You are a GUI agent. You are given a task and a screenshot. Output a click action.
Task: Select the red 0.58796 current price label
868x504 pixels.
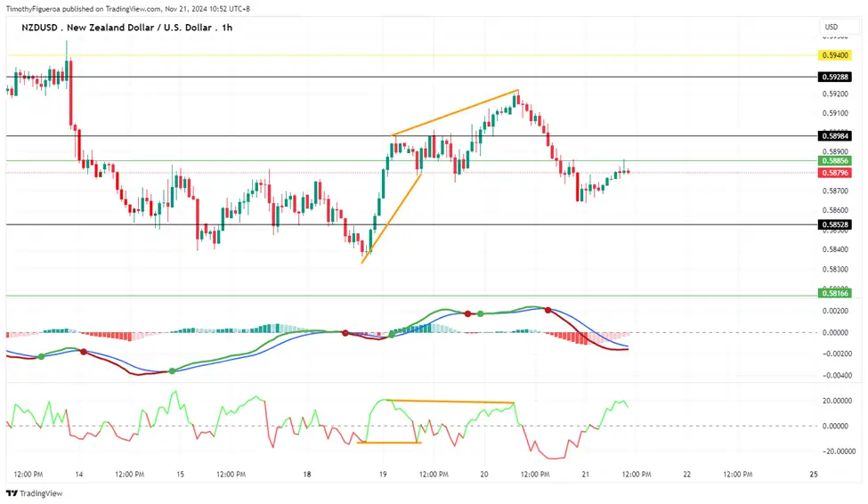click(835, 173)
